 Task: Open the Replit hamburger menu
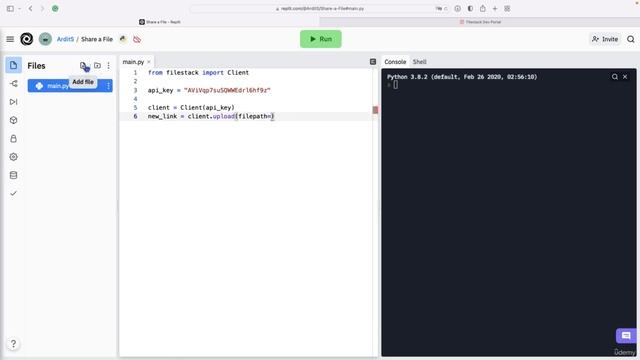point(10,39)
